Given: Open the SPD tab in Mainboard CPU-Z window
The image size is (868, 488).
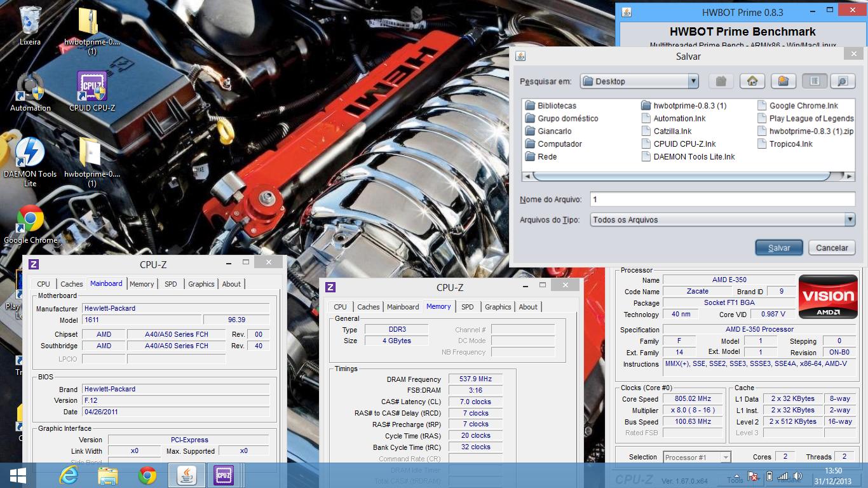Looking at the screenshot, I should (x=171, y=284).
